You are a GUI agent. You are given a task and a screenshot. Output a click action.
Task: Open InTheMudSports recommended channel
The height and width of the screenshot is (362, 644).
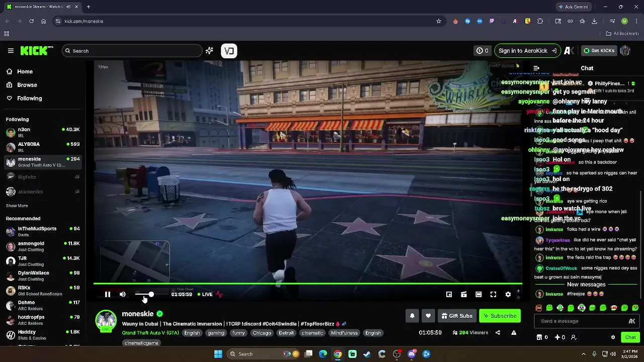click(43, 231)
